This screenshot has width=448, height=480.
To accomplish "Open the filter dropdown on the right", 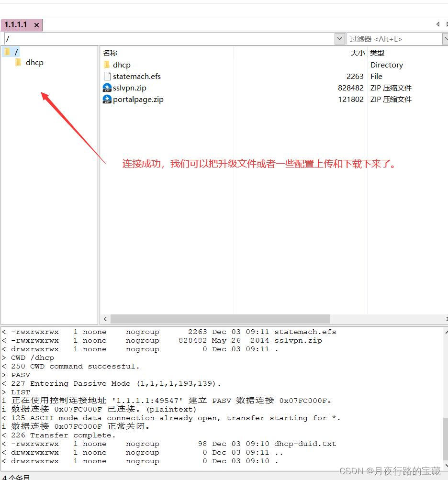I will [x=445, y=38].
